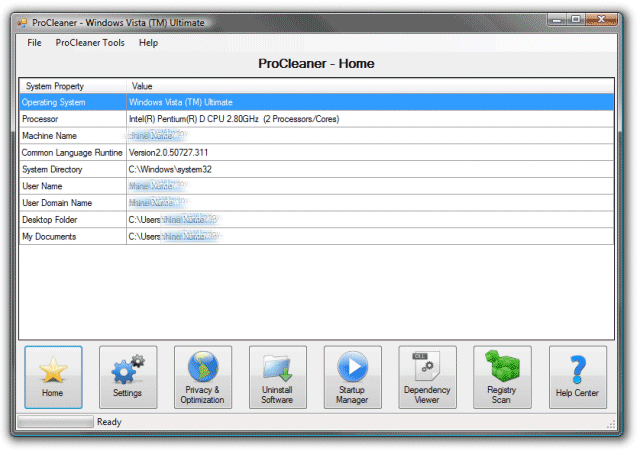The image size is (640, 451).
Task: Click the Ready status text
Action: point(109,422)
